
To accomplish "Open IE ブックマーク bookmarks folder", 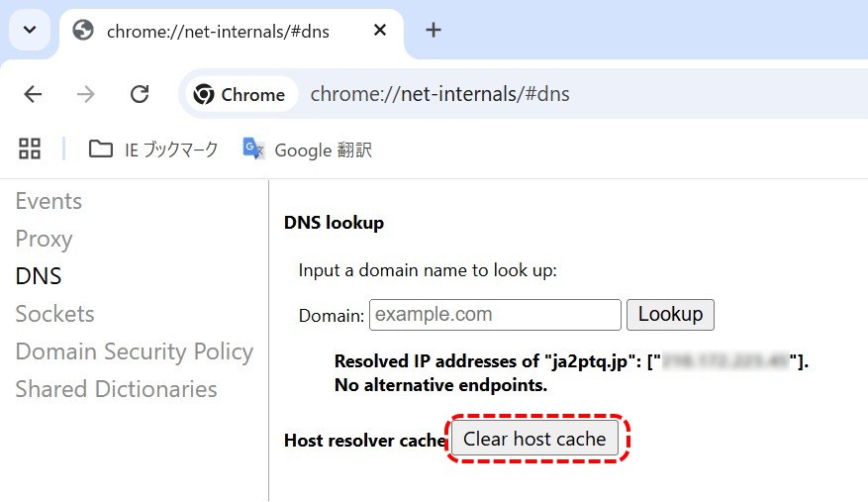I will (153, 150).
